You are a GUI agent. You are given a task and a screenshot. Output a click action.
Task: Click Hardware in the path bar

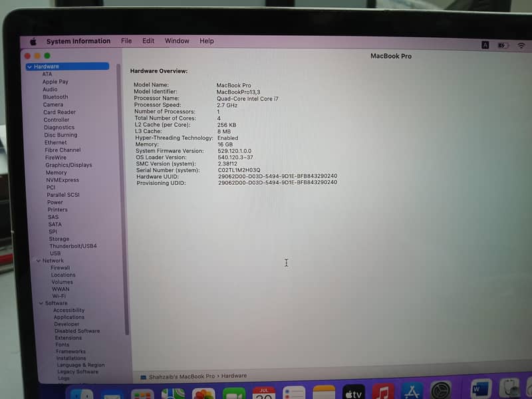point(234,376)
